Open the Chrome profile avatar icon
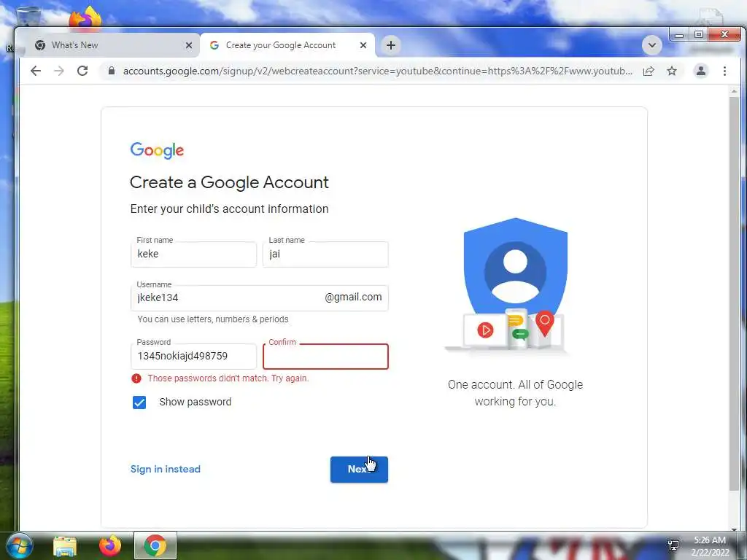The width and height of the screenshot is (747, 560). [701, 71]
